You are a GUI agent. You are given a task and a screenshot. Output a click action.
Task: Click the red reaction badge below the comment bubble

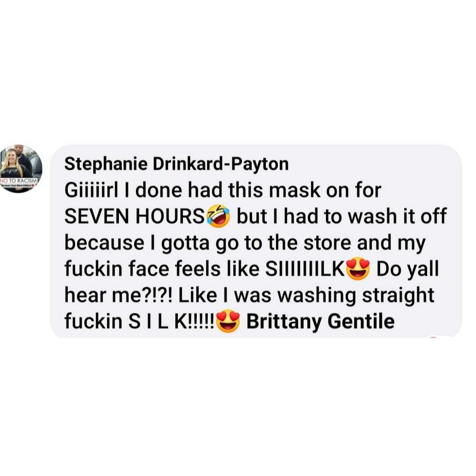[434, 337]
